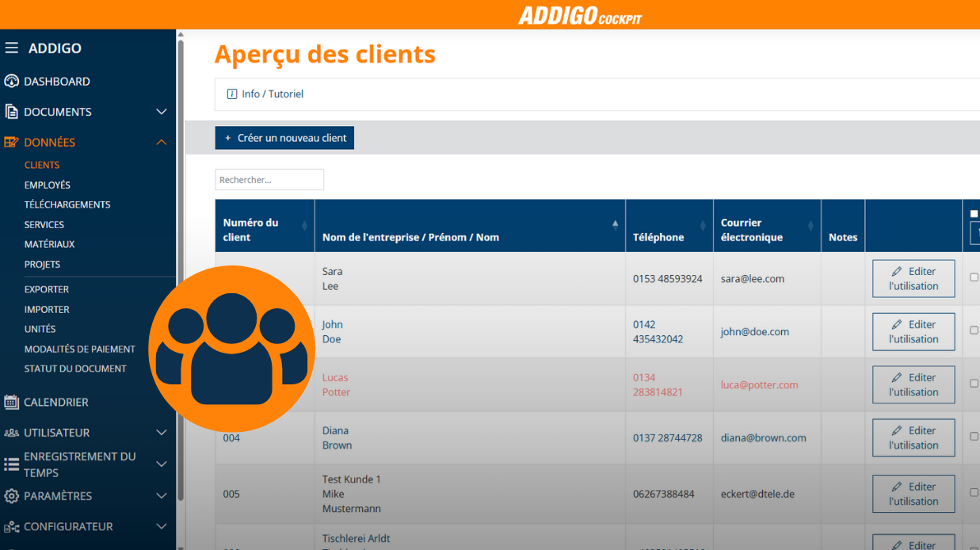This screenshot has height=550, width=980.
Task: Toggle the select-all checkbox in table header
Action: click(974, 214)
